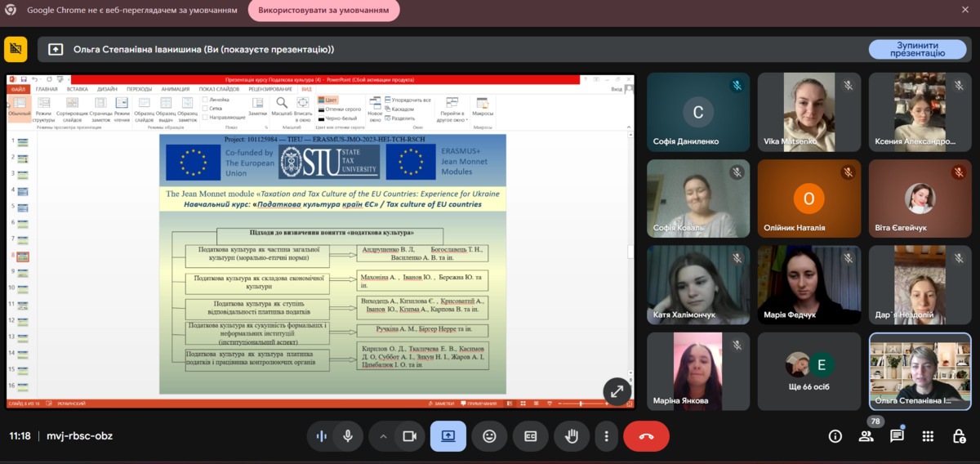Open the three-dot more options menu
The width and height of the screenshot is (980, 464).
(x=605, y=436)
